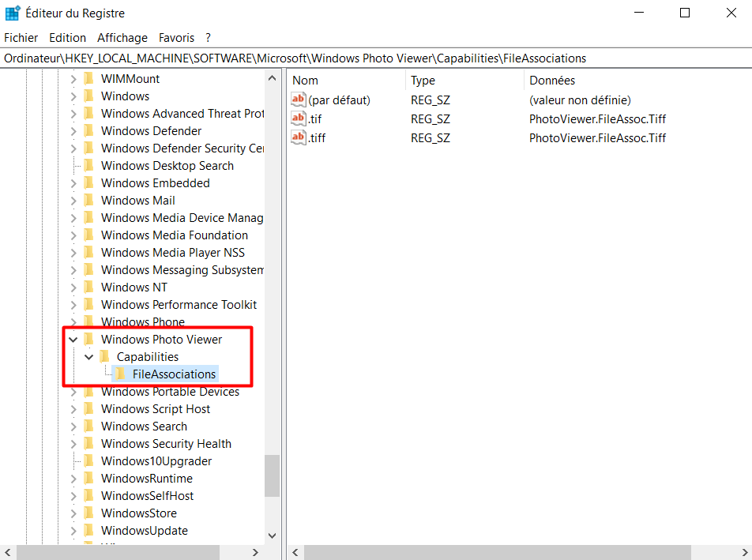This screenshot has height=560, width=752.
Task: Select the WindowsUpdate key label
Action: (x=145, y=531)
